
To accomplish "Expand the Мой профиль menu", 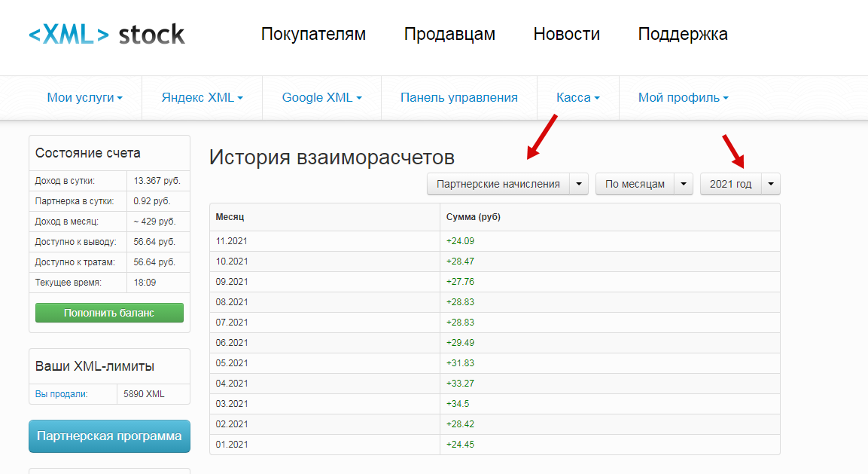I will [x=683, y=97].
